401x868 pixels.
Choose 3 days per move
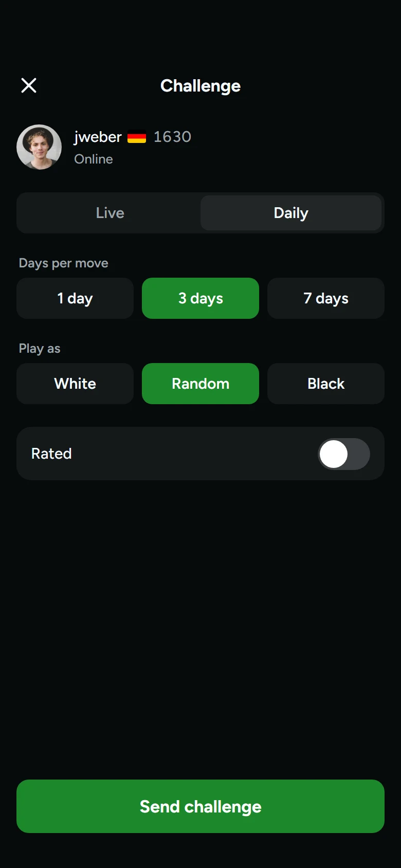tap(200, 298)
